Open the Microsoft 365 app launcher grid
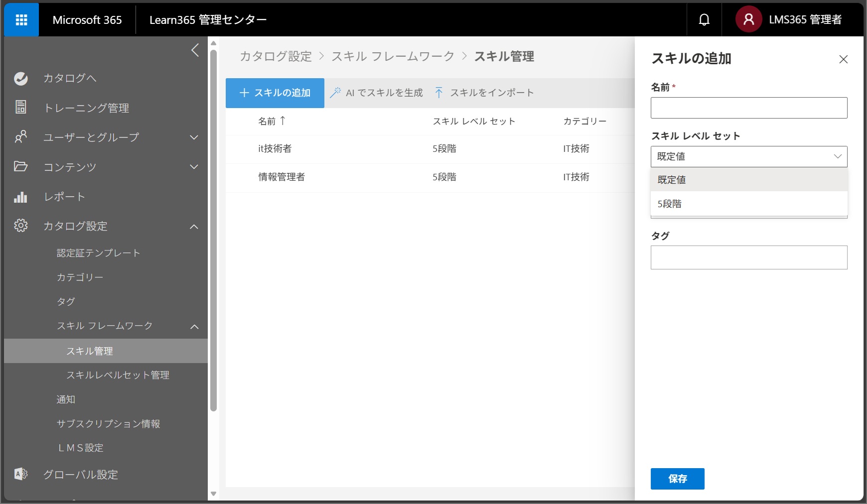Viewport: 867px width, 504px height. click(21, 20)
